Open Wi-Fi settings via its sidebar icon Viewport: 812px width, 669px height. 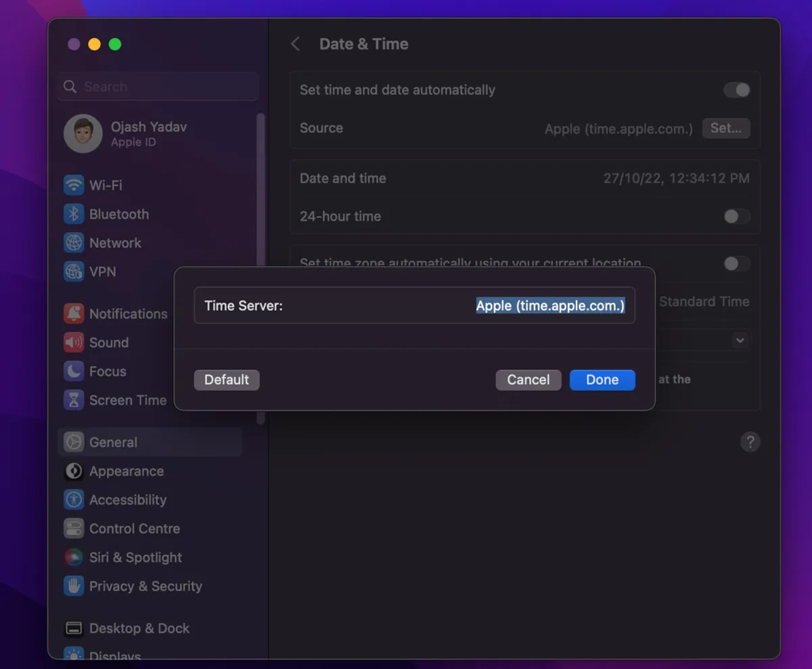point(73,185)
